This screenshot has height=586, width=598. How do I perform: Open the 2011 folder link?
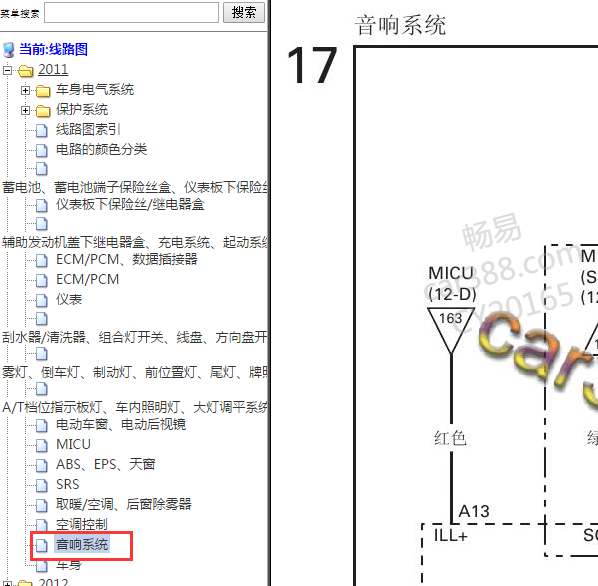(53, 70)
